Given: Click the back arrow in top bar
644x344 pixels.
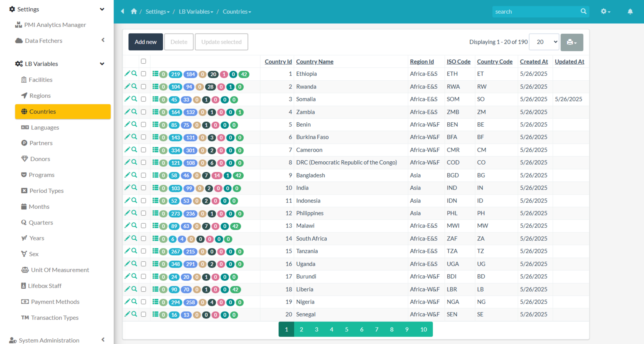Looking at the screenshot, I should click(123, 11).
